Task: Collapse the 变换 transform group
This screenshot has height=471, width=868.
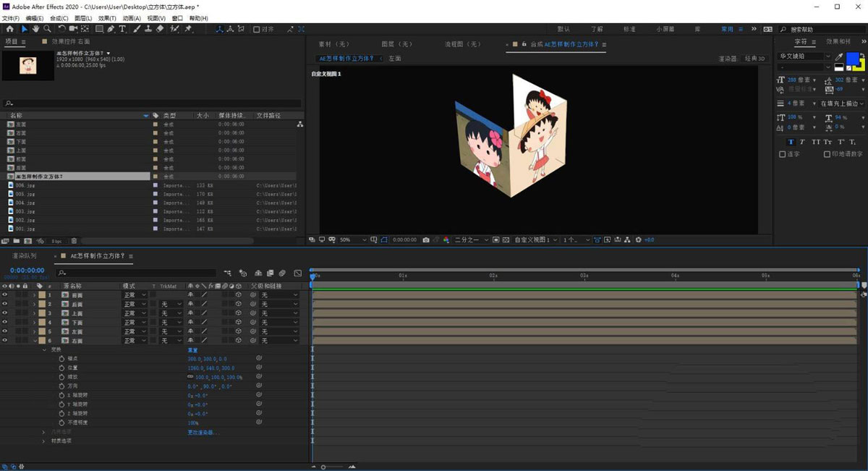Action: click(43, 349)
